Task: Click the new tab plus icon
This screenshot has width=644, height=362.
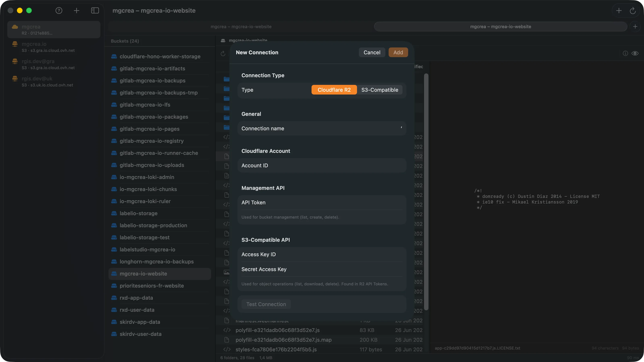Action: [x=635, y=27]
